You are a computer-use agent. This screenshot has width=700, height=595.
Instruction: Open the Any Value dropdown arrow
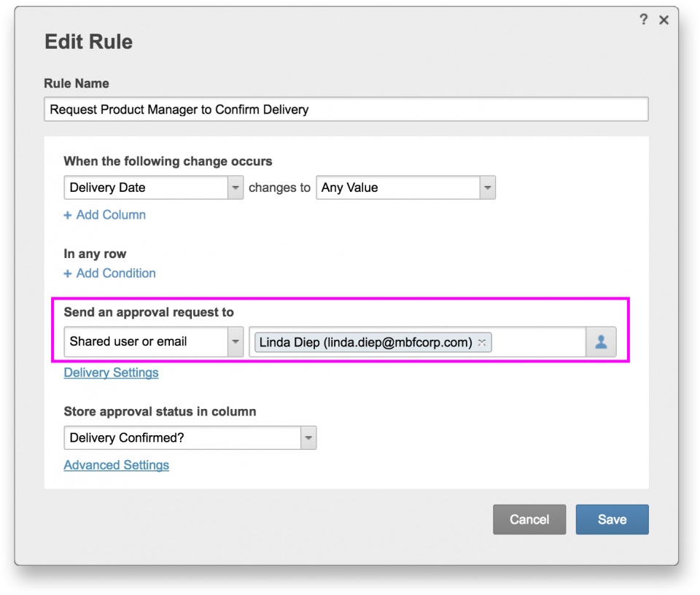pos(487,187)
